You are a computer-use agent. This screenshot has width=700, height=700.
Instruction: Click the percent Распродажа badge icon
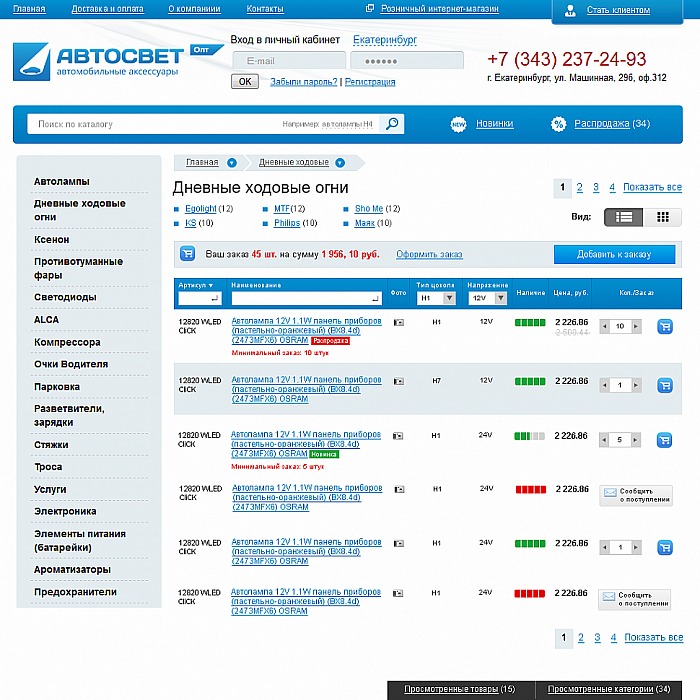558,124
